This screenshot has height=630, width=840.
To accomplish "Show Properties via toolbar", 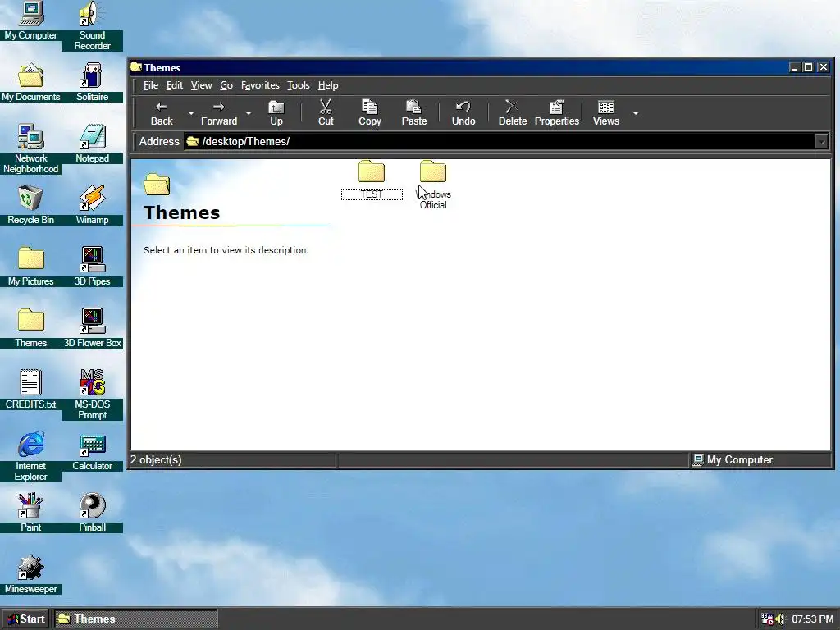I will [557, 113].
